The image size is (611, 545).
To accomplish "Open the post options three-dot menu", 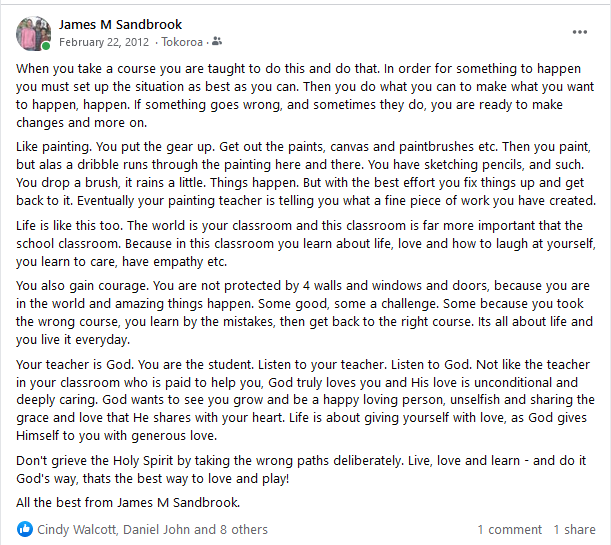I will point(580,32).
